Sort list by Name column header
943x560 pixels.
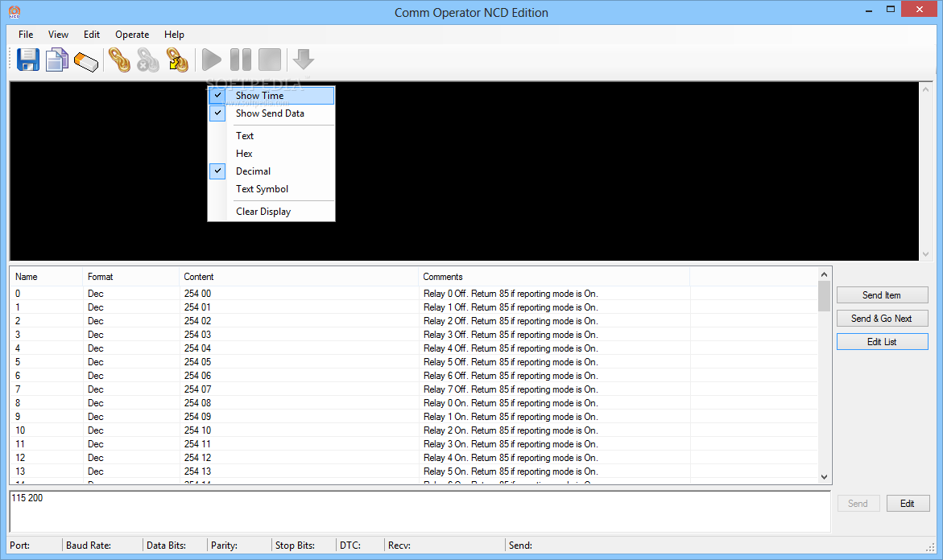tap(47, 277)
